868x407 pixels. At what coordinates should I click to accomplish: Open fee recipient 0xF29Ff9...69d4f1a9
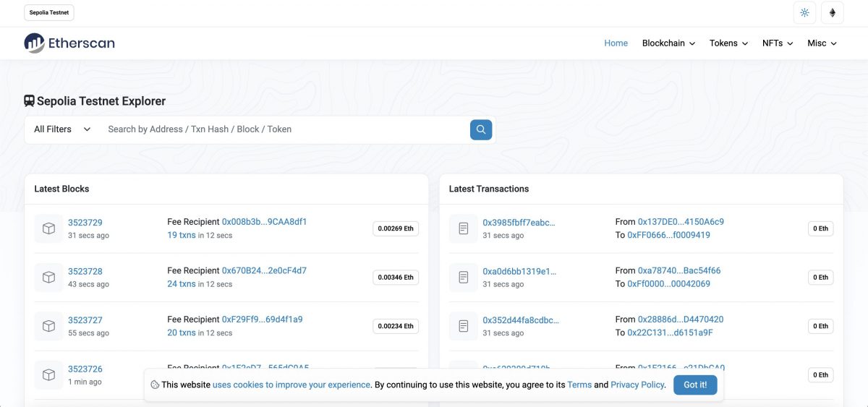point(263,319)
